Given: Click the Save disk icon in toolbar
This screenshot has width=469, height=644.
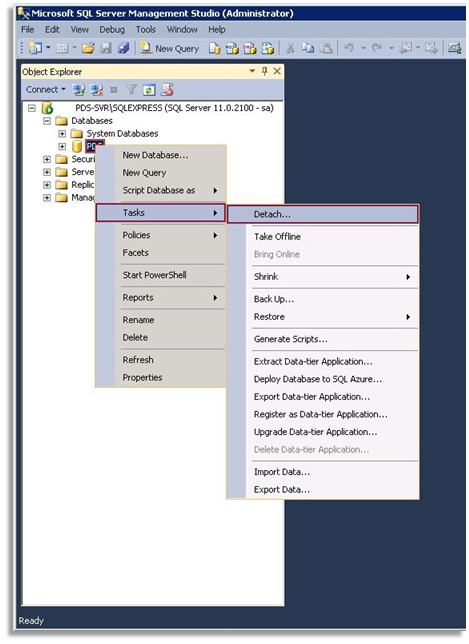Looking at the screenshot, I should 106,48.
